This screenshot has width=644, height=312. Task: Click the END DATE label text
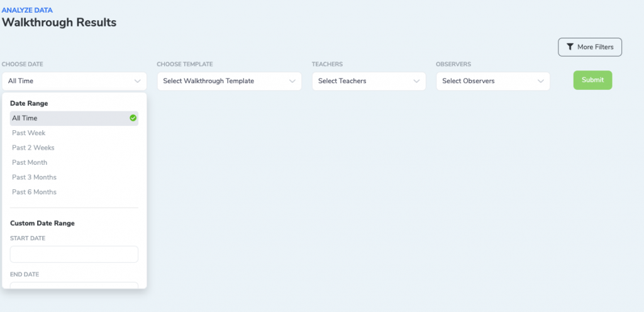25,275
